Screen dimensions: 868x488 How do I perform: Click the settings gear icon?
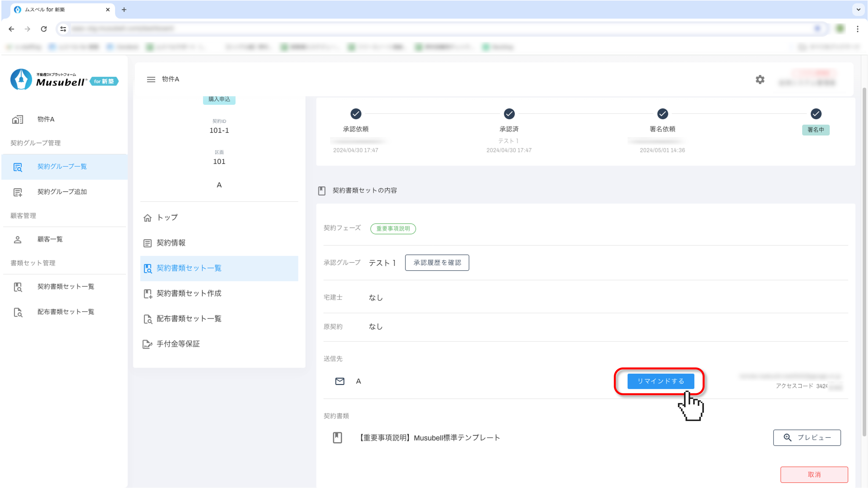point(760,80)
